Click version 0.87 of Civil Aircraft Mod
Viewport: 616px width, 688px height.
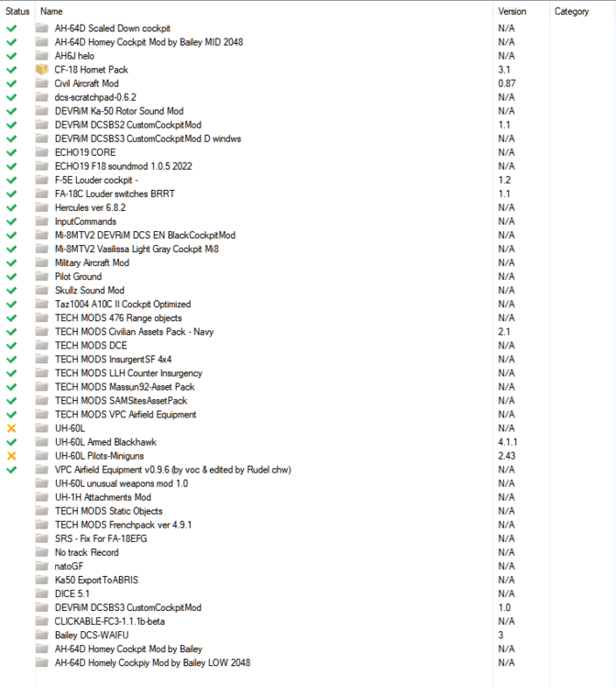coord(507,83)
